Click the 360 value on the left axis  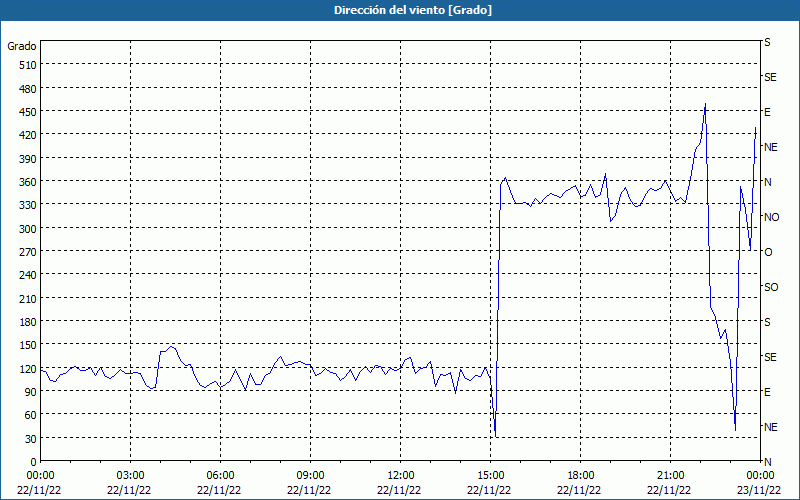pyautogui.click(x=28, y=182)
